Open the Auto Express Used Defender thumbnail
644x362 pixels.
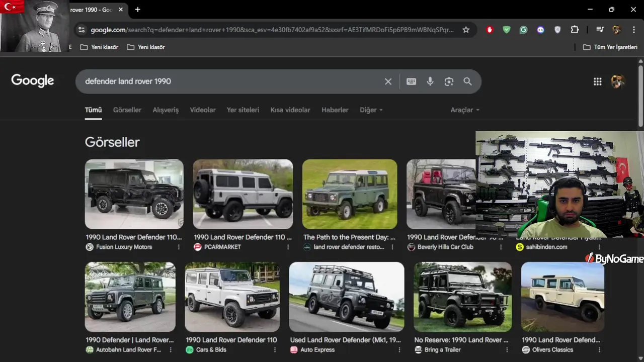click(x=346, y=297)
